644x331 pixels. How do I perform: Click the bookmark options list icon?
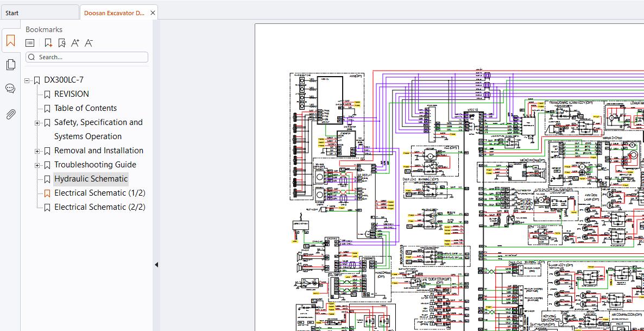coord(30,43)
